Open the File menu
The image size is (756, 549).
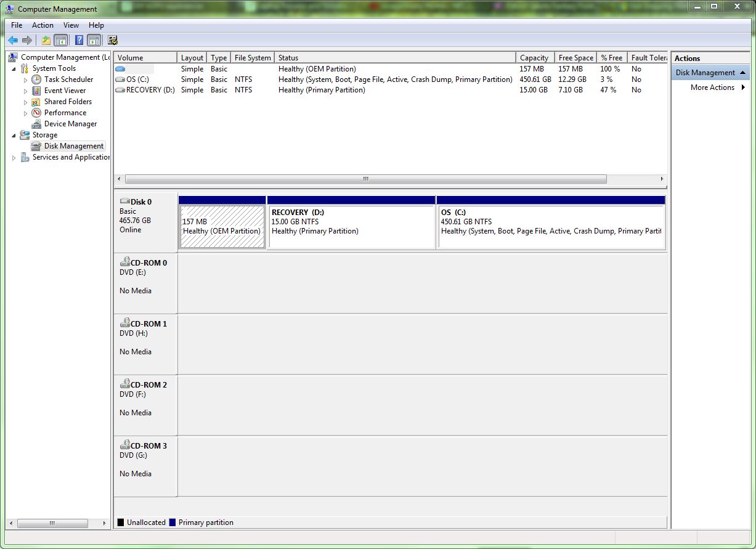pos(17,25)
